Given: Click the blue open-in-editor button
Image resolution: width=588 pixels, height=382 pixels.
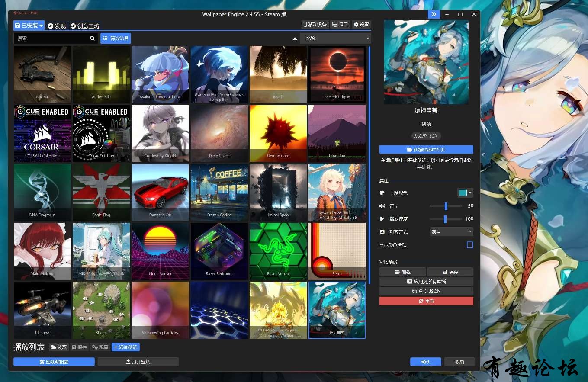Looking at the screenshot, I should [426, 150].
